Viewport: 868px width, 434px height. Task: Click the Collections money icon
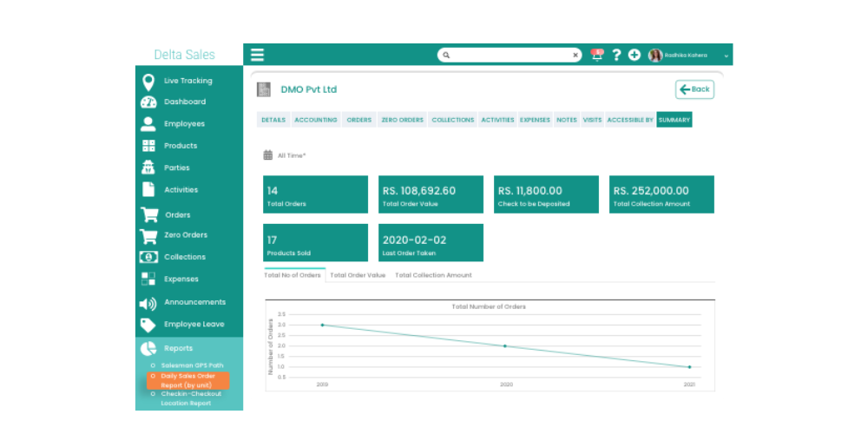[x=148, y=258]
